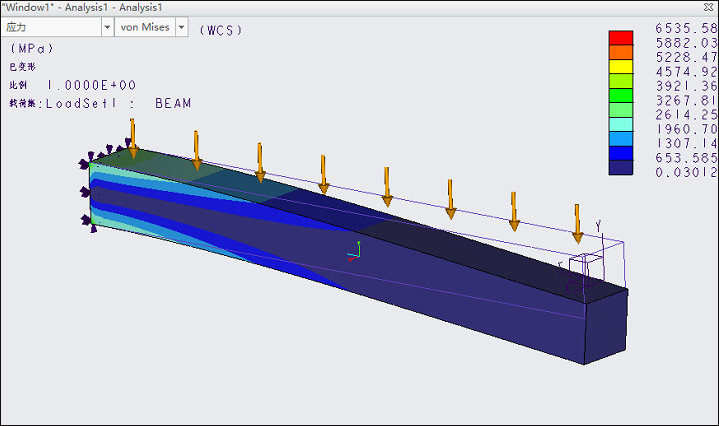Click the (MPa) units label

click(32, 48)
